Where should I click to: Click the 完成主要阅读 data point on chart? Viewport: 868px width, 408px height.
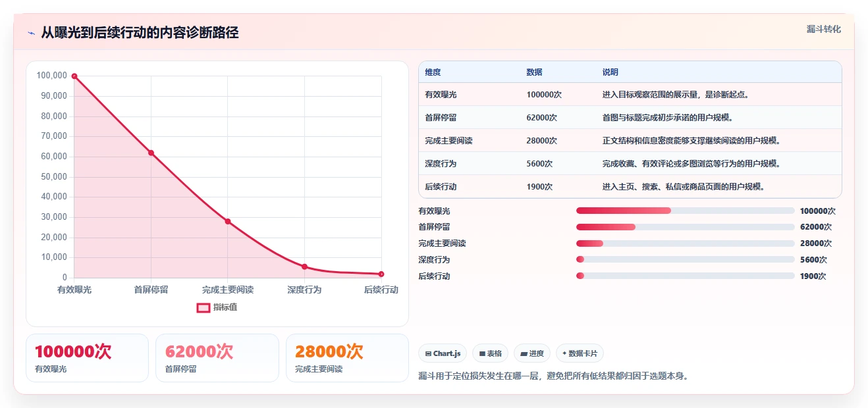click(228, 222)
